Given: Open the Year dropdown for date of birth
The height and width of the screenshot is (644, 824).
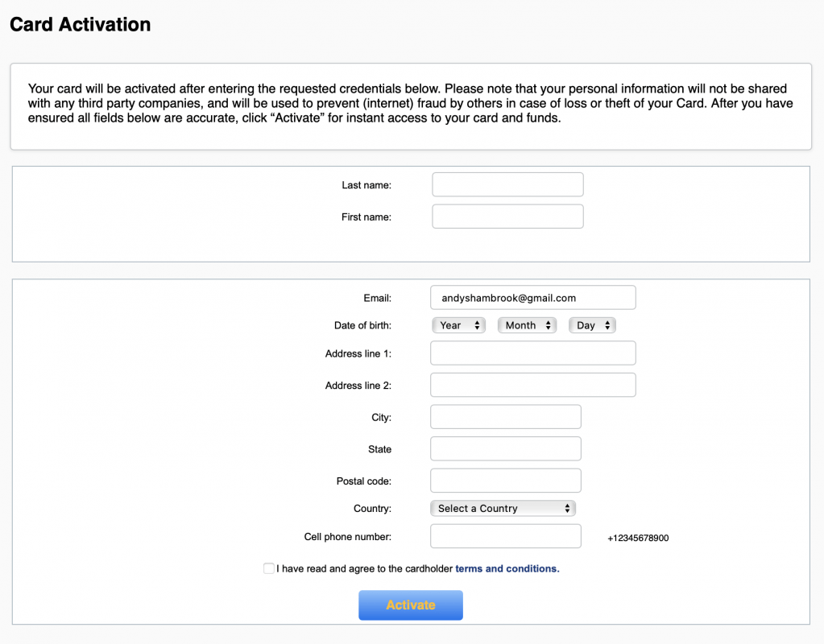Looking at the screenshot, I should tap(459, 325).
